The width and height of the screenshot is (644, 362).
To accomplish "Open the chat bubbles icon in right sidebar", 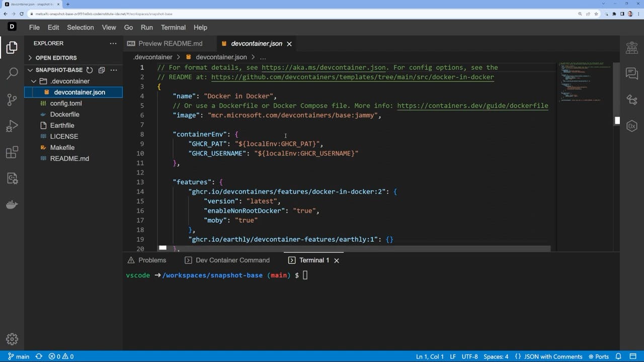I will (x=631, y=74).
